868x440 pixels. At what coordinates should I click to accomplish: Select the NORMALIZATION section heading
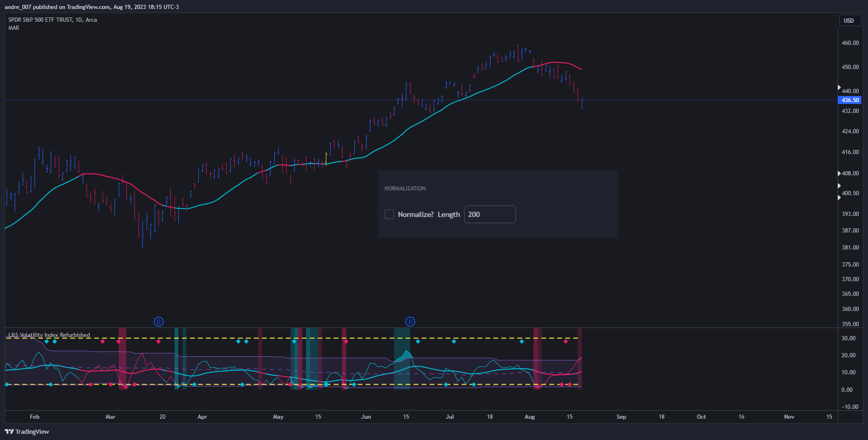point(405,189)
